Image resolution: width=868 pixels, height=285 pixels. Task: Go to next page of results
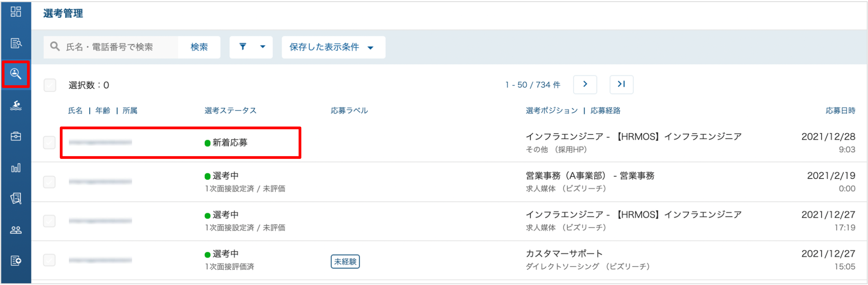coord(585,85)
